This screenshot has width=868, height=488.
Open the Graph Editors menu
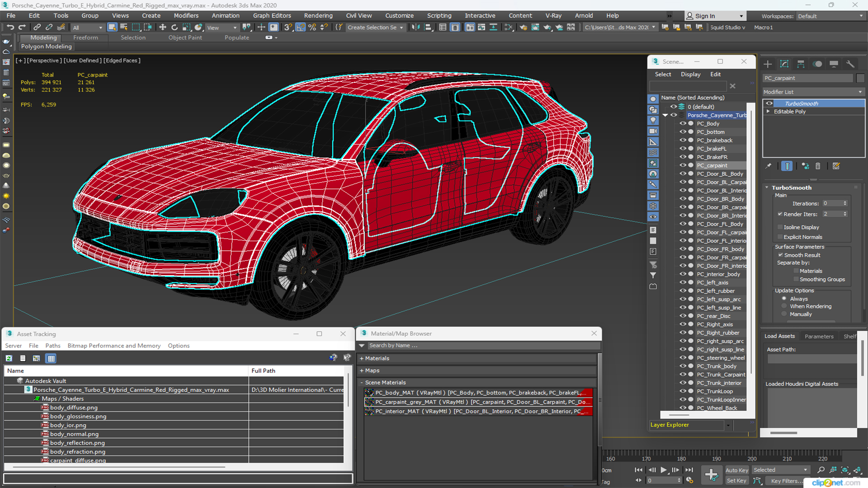coord(272,16)
